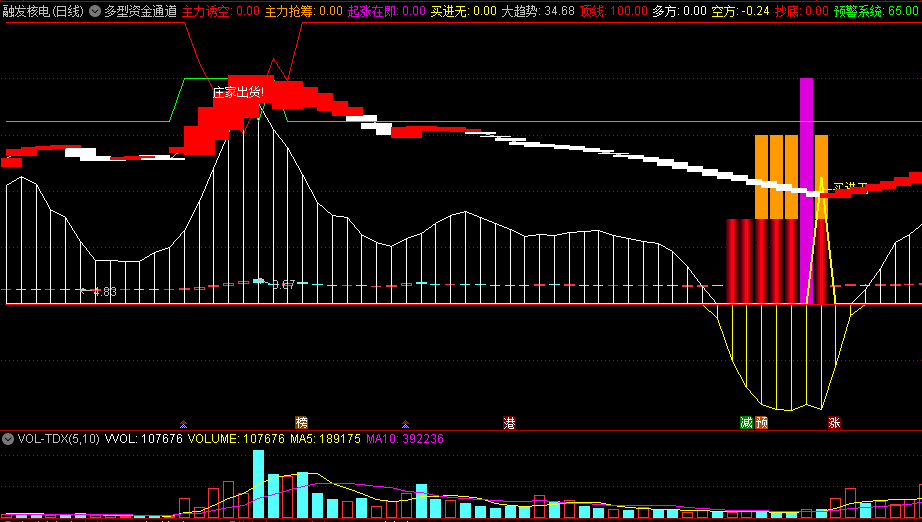Screen dimensions: 922x522
Task: Click the green 减 marker icon
Action: tap(746, 423)
